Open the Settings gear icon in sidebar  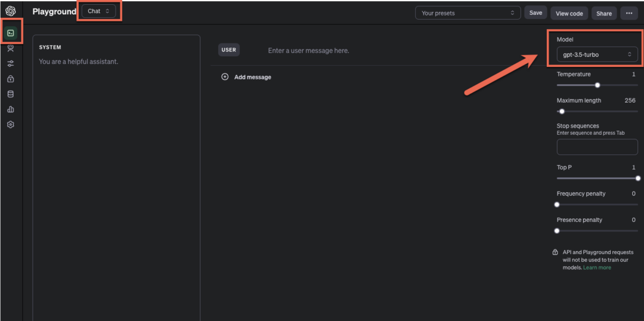tap(10, 125)
